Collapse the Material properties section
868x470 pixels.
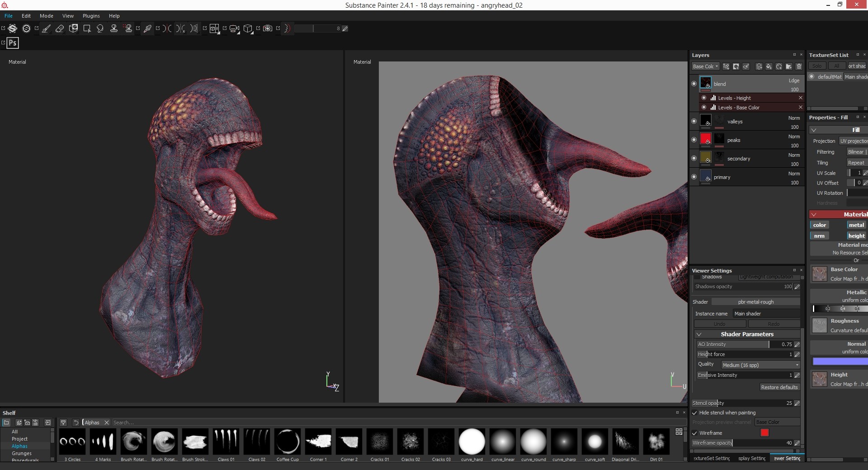click(x=814, y=215)
